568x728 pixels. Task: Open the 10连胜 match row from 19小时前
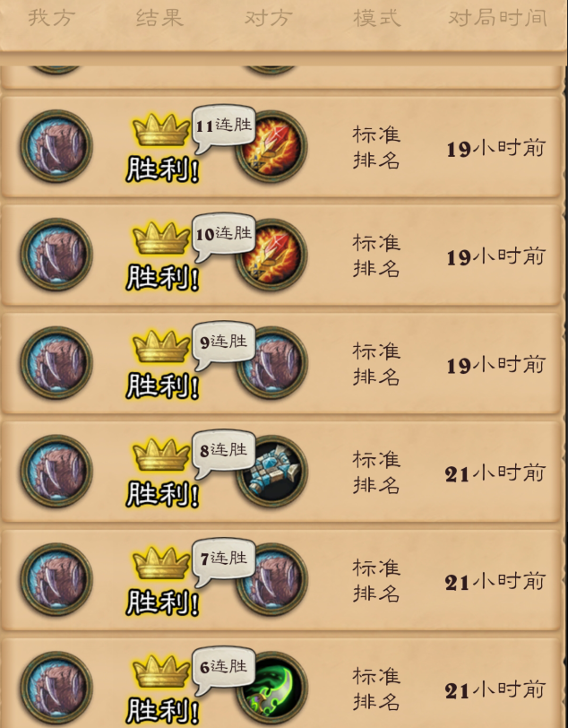281,255
